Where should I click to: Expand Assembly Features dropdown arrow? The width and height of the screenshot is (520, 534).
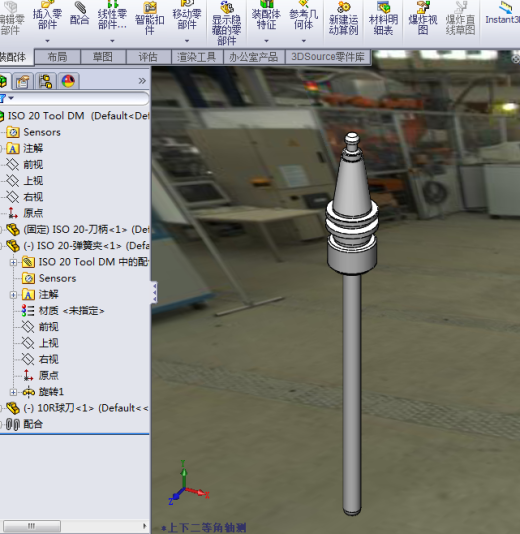(266, 41)
